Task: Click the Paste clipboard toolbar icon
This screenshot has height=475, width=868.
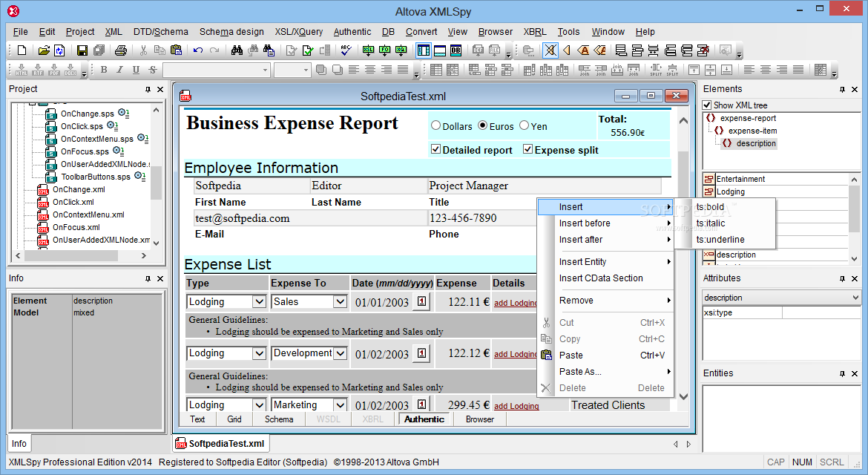Action: (176, 50)
